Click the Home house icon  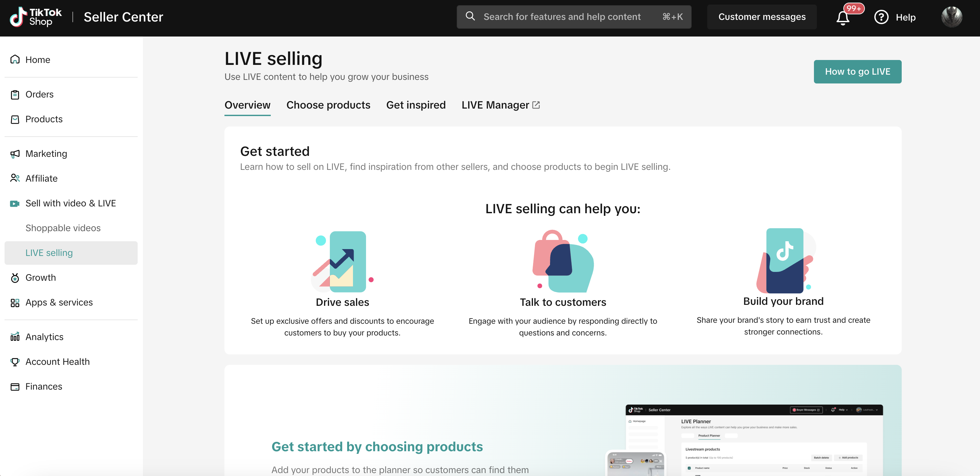[15, 60]
